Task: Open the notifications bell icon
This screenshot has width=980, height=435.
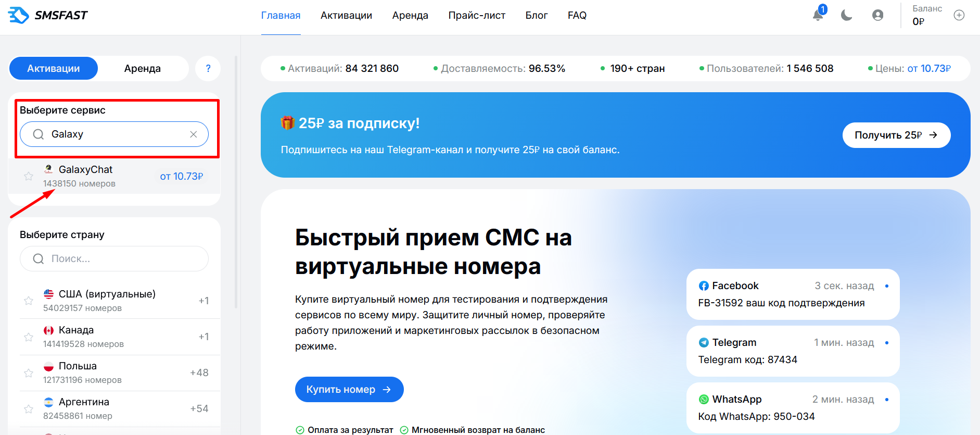Action: click(818, 15)
